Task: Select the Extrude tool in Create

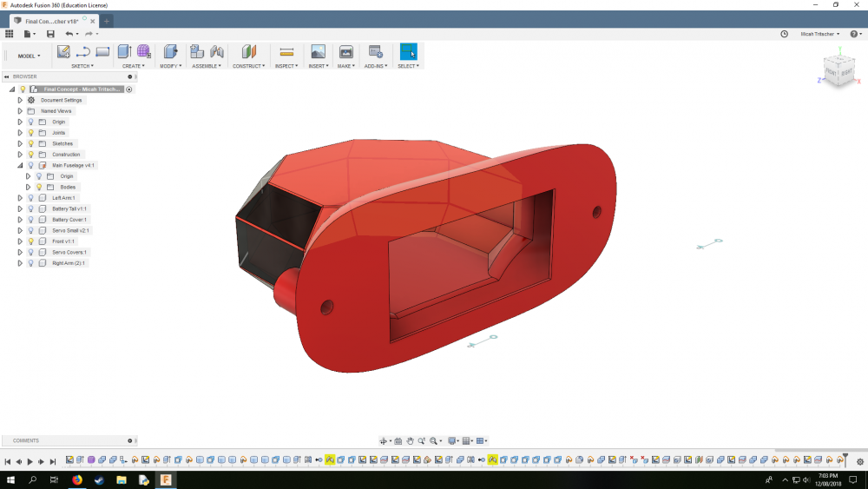Action: click(124, 52)
